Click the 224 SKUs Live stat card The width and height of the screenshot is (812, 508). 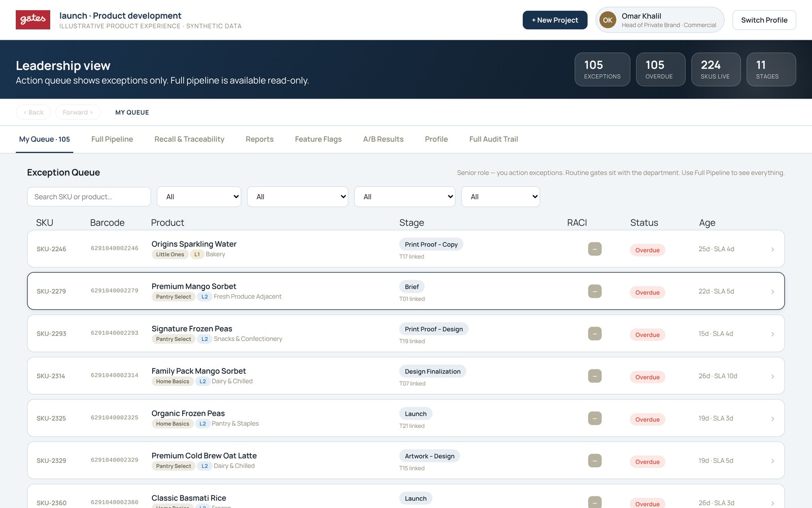pyautogui.click(x=716, y=70)
